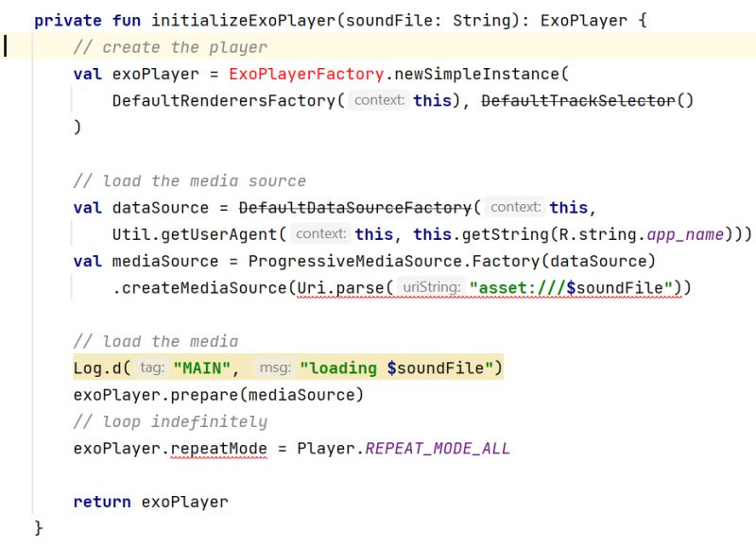This screenshot has height=547, width=756.
Task: Click the REPEAT_MODE_ALL constant
Action: 438,449
